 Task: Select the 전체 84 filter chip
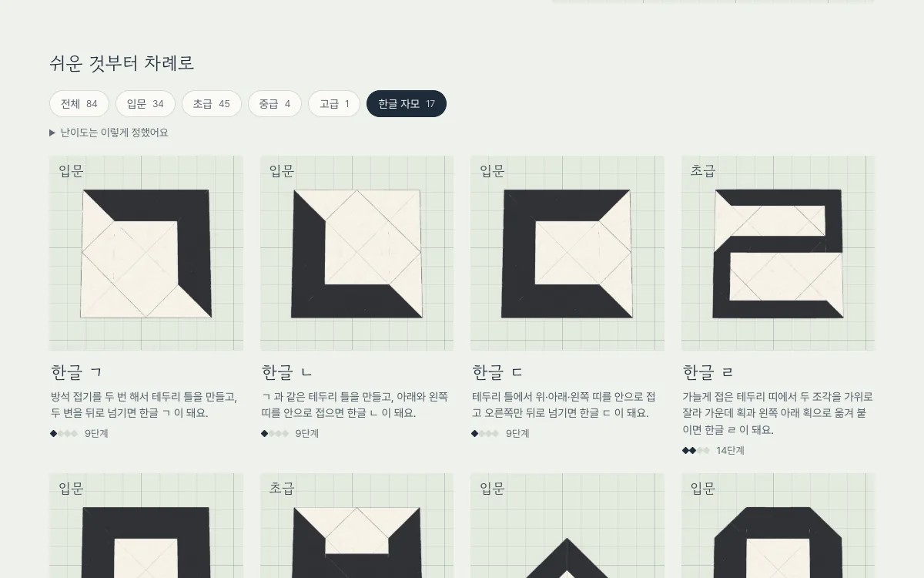click(x=79, y=104)
